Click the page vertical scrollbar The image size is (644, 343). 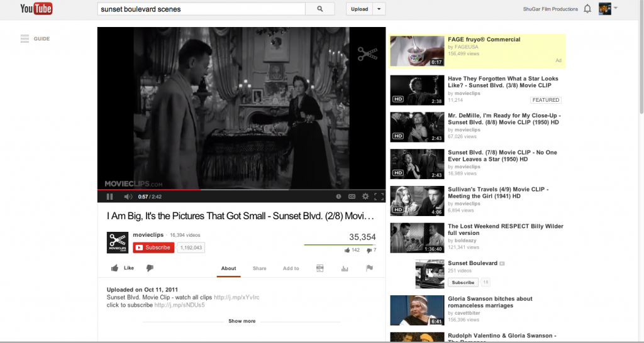(641, 57)
